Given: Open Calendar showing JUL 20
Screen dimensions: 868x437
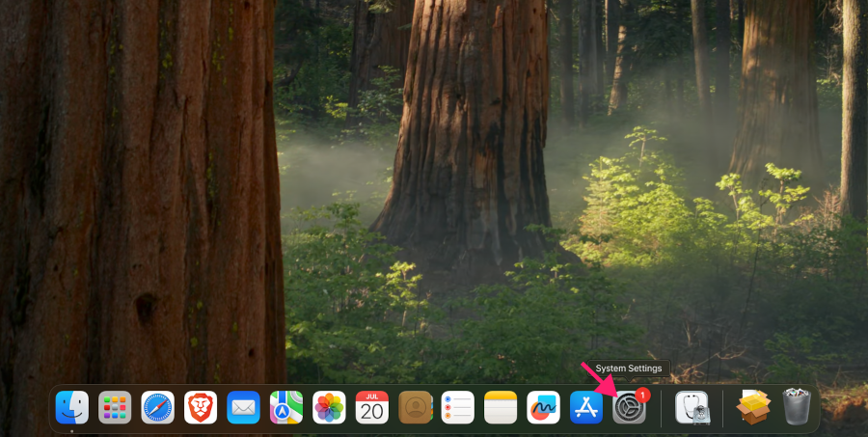Looking at the screenshot, I should tap(372, 407).
